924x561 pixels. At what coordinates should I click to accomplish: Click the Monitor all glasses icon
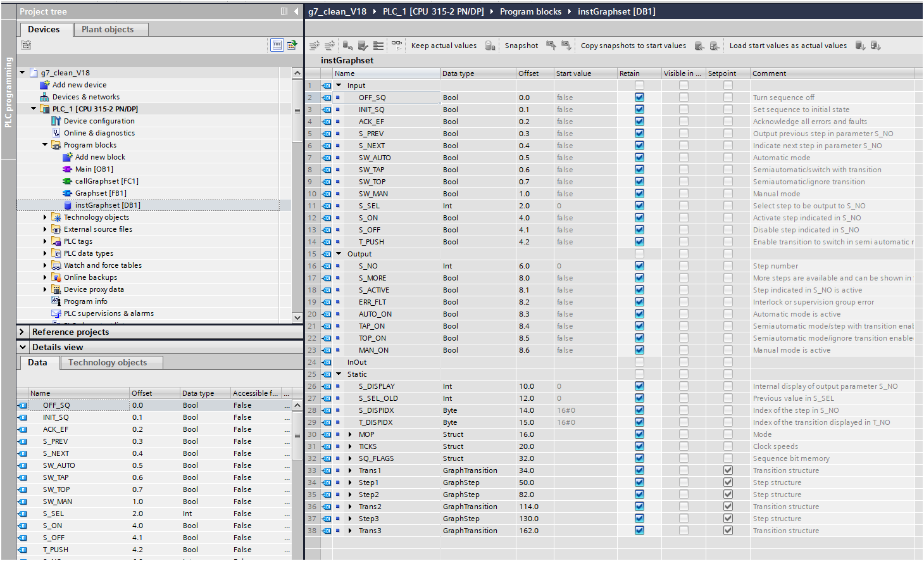coord(397,46)
